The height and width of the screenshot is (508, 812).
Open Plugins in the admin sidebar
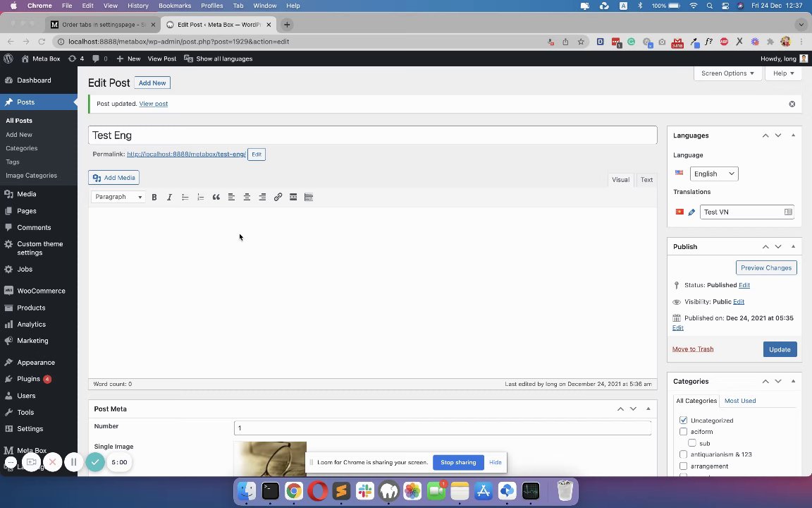coord(39,379)
